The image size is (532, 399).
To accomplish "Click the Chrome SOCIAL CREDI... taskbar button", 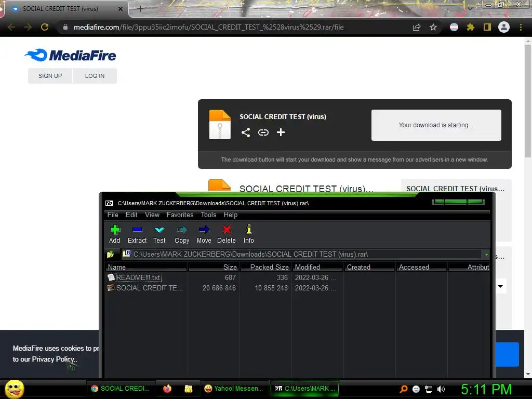I will click(121, 389).
